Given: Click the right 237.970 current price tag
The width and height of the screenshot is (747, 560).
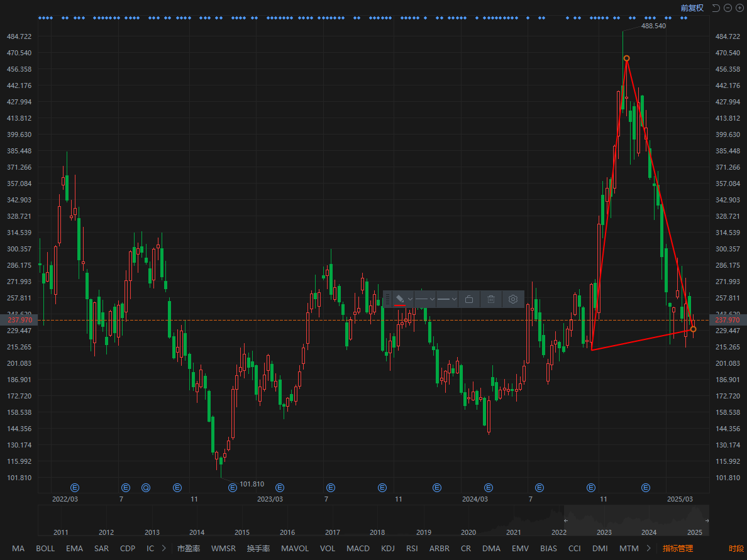Looking at the screenshot, I should click(728, 320).
